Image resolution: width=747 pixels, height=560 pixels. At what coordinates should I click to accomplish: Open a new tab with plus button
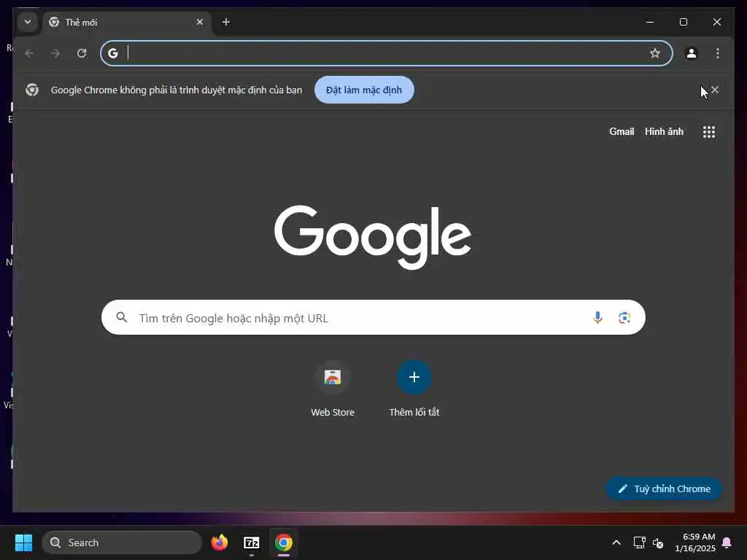(226, 22)
